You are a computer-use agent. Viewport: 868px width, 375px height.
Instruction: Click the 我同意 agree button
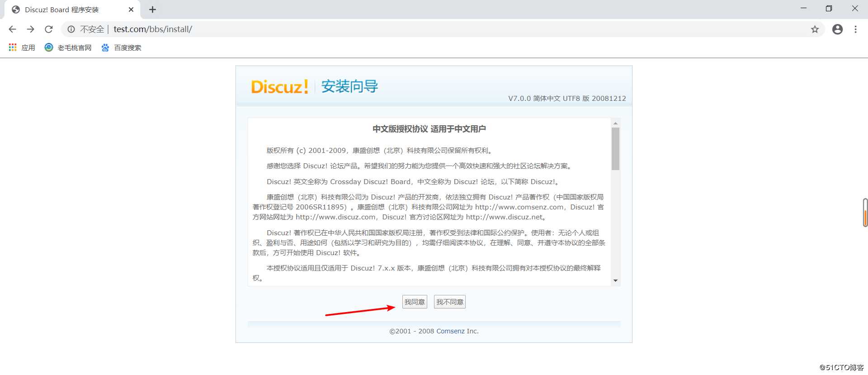coord(415,302)
